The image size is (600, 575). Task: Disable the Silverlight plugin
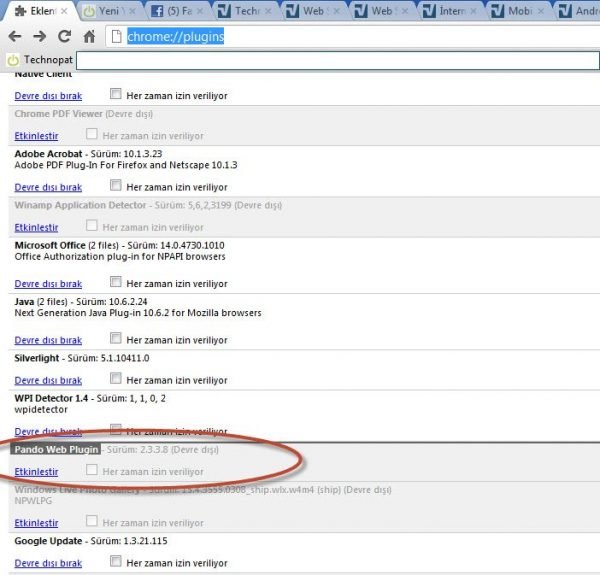pyautogui.click(x=48, y=380)
